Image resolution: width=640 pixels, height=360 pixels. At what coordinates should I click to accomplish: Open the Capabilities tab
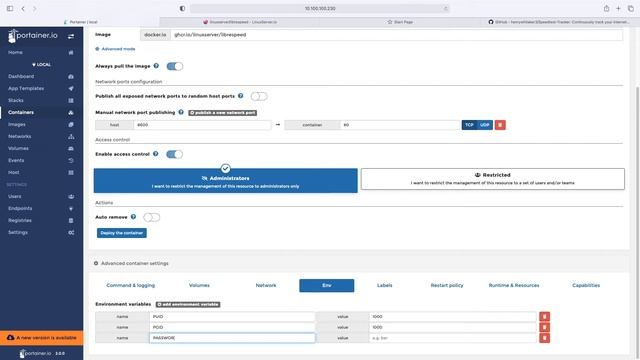pyautogui.click(x=586, y=285)
